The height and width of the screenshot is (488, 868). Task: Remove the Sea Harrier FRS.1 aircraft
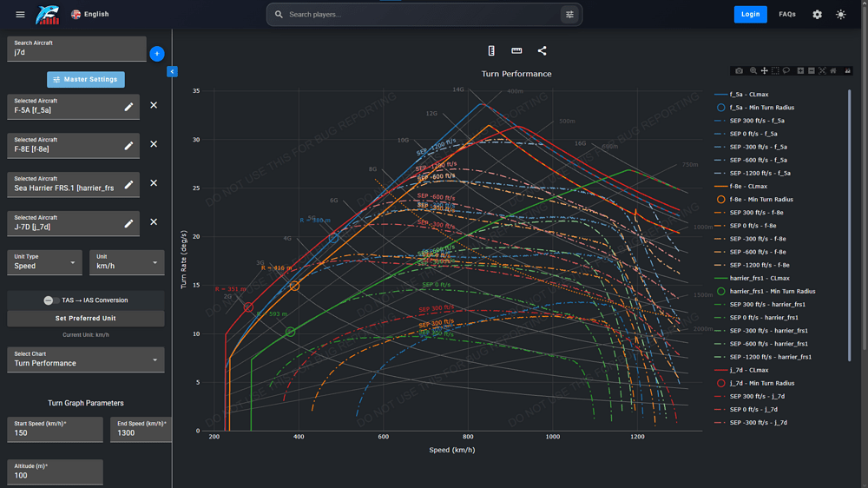[154, 183]
